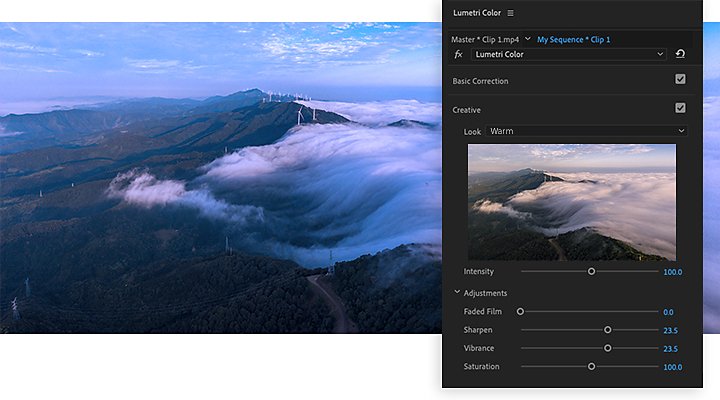
Task: Click the Vibrance value 23.5
Action: click(670, 349)
